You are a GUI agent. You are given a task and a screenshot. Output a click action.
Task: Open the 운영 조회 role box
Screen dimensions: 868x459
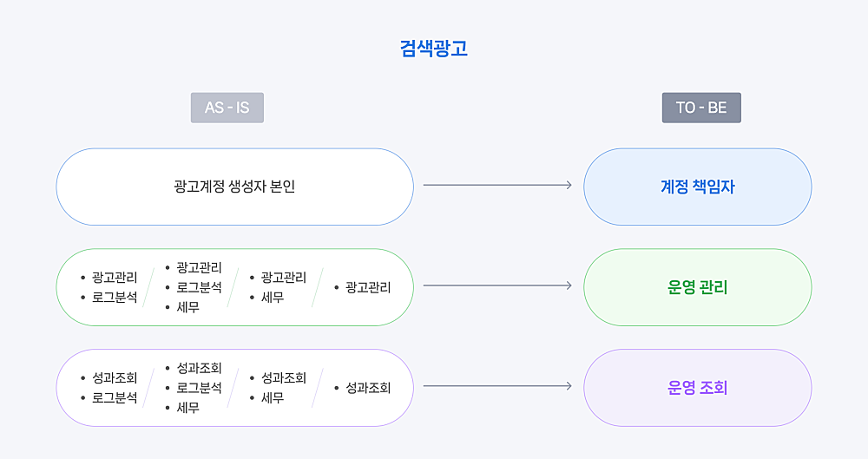[698, 388]
